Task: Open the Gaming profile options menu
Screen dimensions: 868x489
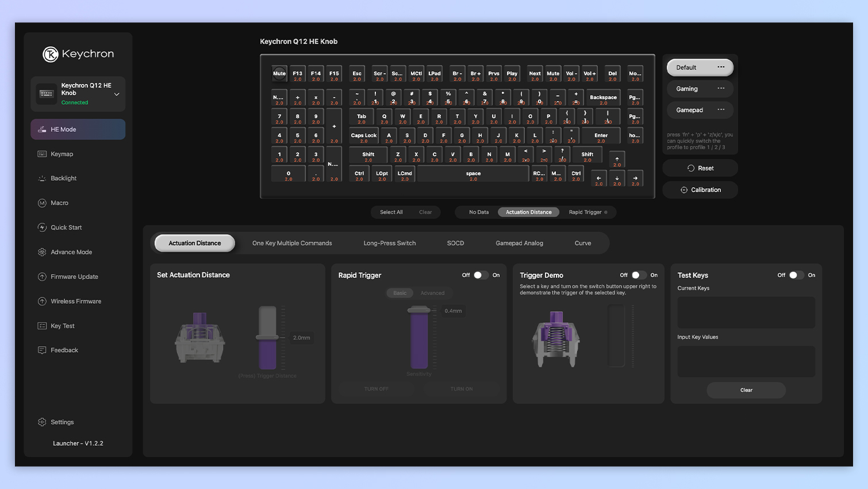Action: click(x=721, y=89)
